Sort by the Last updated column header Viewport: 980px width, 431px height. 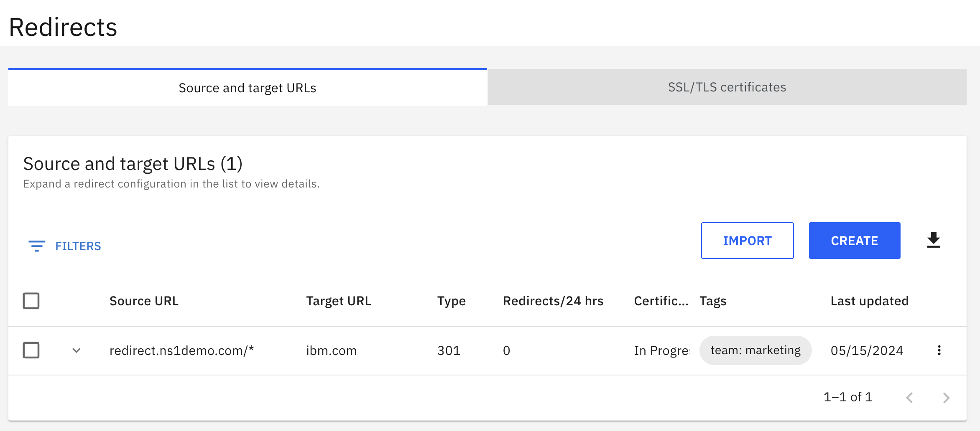click(x=870, y=301)
